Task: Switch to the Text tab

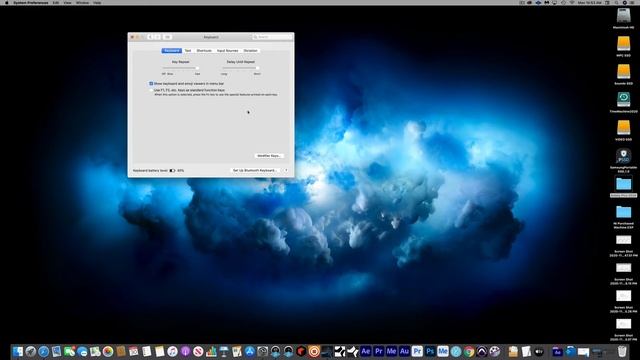Action: [188, 51]
